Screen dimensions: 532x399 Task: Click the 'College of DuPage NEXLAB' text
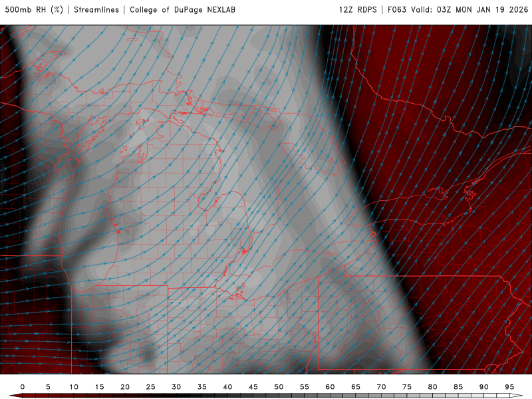point(182,10)
